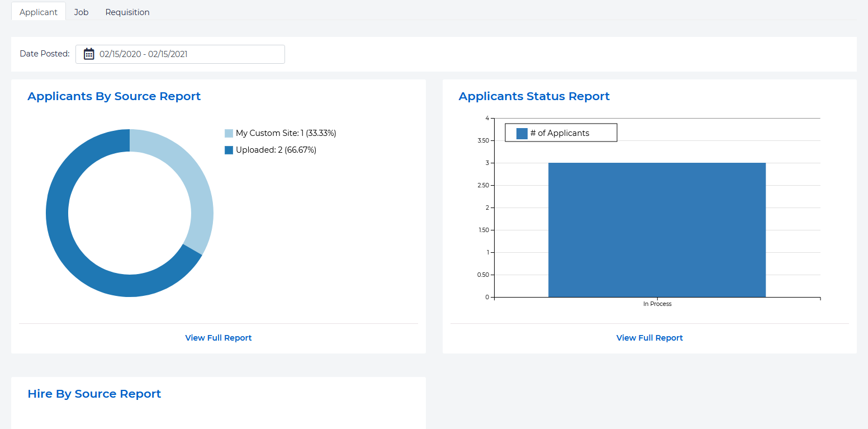Open View Full Report for Applicants By Source
Viewport: 868px width, 429px height.
[219, 338]
